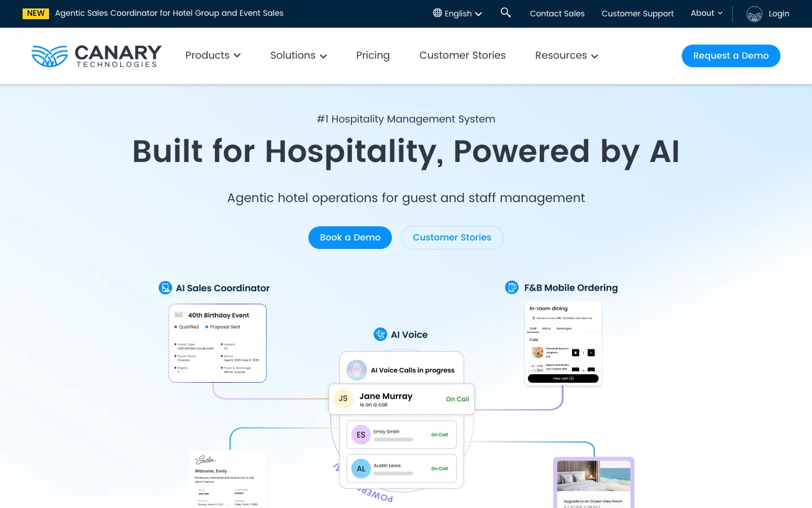Expand the About dropdown menu
This screenshot has height=508, width=812.
pyautogui.click(x=707, y=13)
